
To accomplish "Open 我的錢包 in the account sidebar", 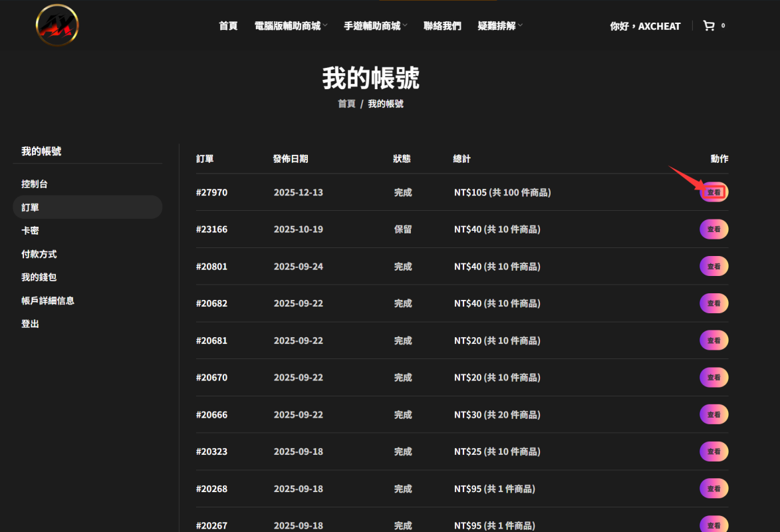I will [x=39, y=277].
